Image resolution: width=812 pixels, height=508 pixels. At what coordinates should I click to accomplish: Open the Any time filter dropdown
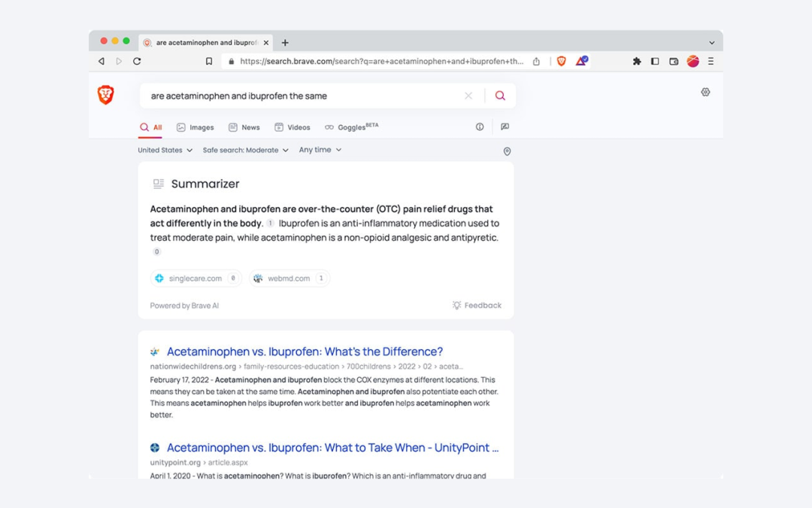[x=320, y=150]
